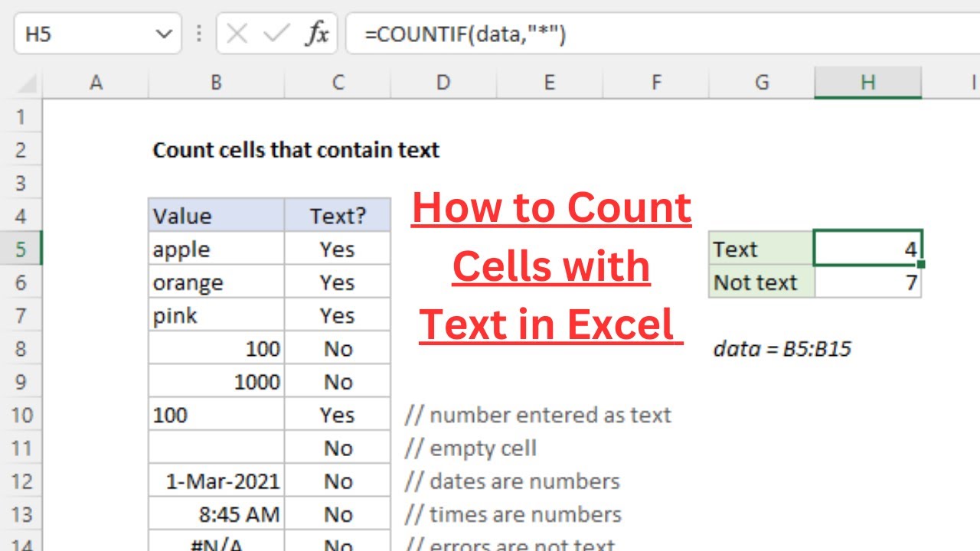Click into the formula bar with COUNTIF
Image resolution: width=980 pixels, height=551 pixels.
coord(663,34)
